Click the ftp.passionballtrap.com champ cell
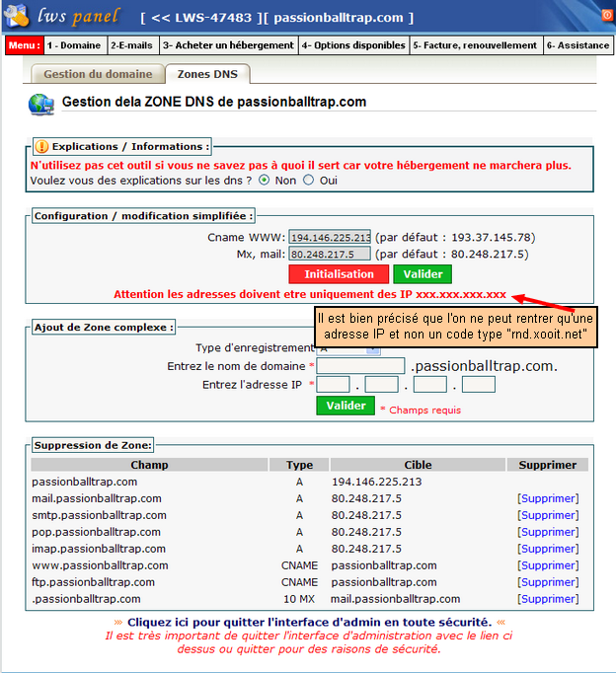 pyautogui.click(x=93, y=582)
